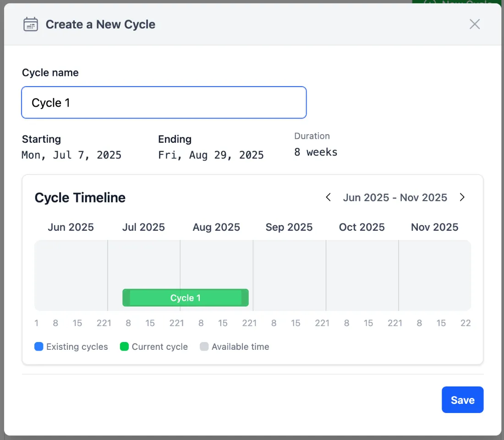This screenshot has width=504, height=440.
Task: Click the Jun 2025 empty timeline area
Action: (71, 275)
